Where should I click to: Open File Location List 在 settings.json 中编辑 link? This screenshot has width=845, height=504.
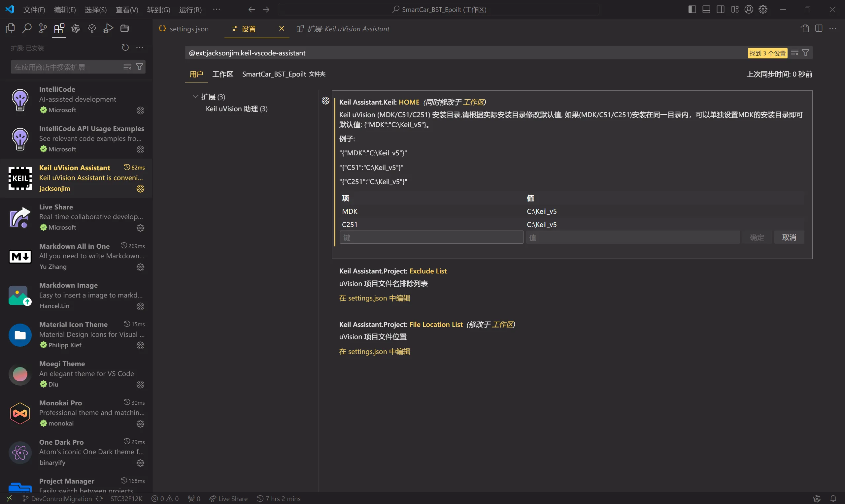click(x=374, y=352)
